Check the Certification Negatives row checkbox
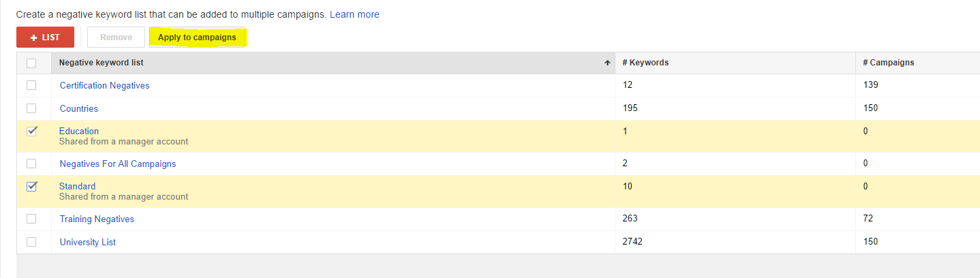This screenshot has width=980, height=278. coord(31,86)
